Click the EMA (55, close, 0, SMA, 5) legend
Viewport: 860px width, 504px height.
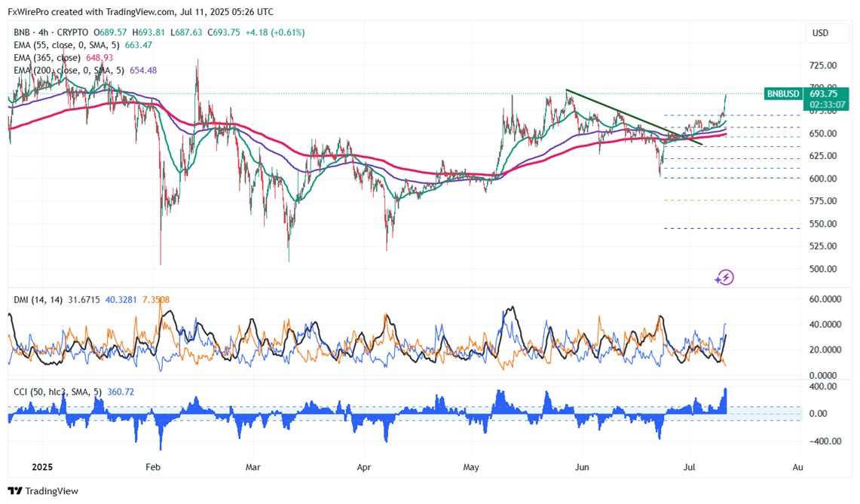67,45
